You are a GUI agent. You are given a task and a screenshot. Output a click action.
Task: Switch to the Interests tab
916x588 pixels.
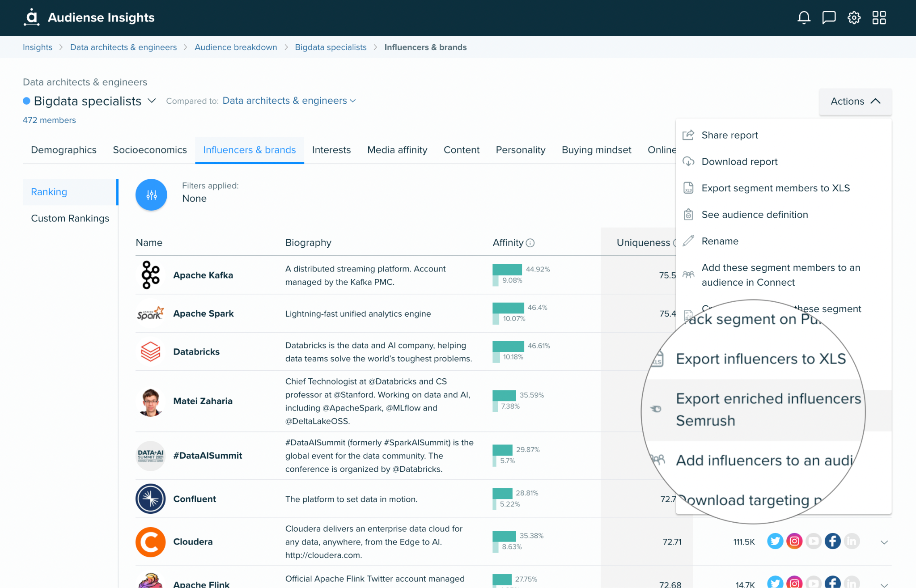(331, 150)
